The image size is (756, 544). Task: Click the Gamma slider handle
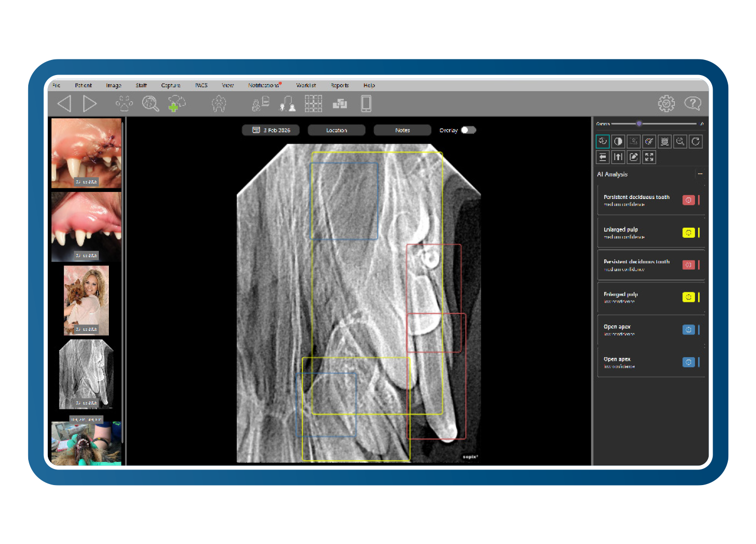639,123
